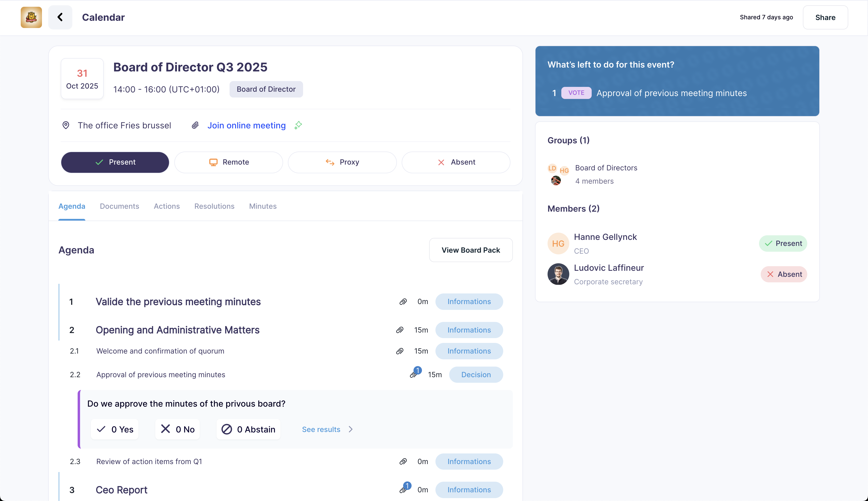Click attachment icon for Valide the previous meeting minutes
This screenshot has width=868, height=501.
pos(403,301)
